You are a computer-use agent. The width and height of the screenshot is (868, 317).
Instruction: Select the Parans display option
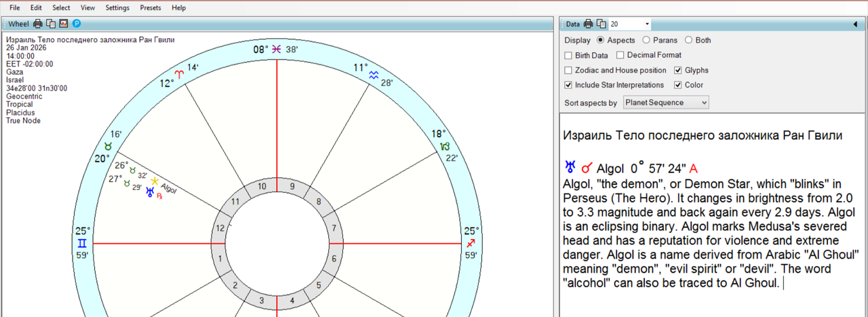tap(646, 40)
